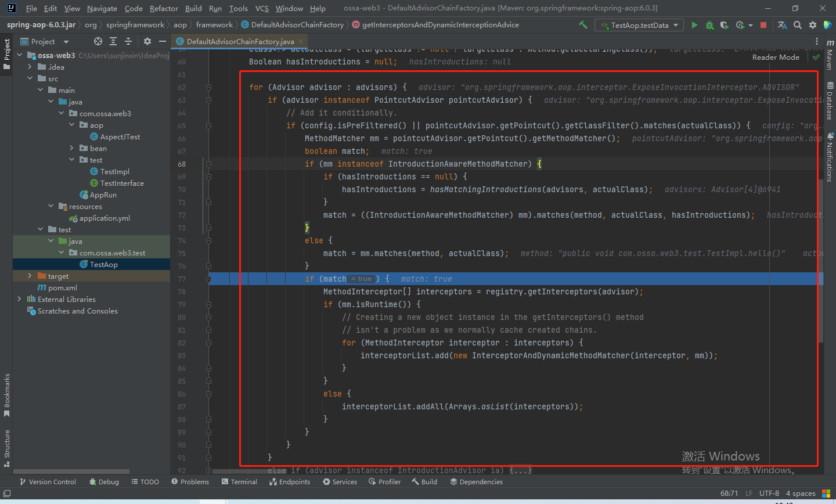The height and width of the screenshot is (504, 836).
Task: Toggle the Version Control tool window
Action: click(x=48, y=482)
